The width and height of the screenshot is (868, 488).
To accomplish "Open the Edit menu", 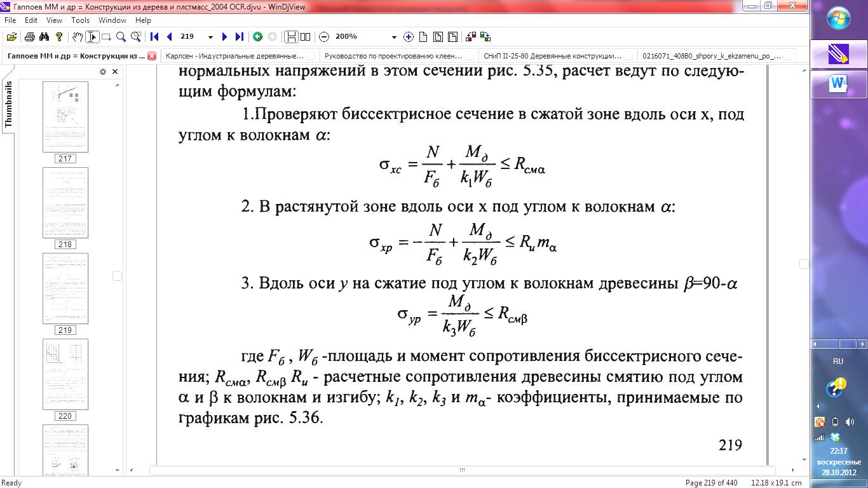I will click(31, 20).
